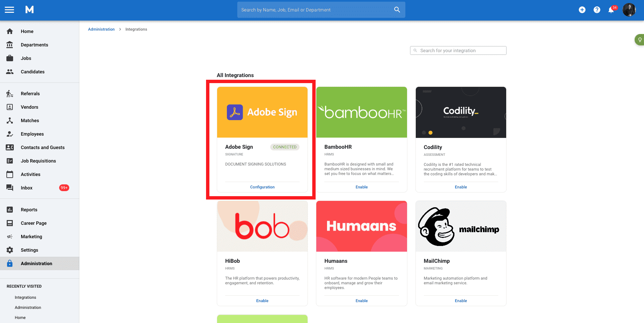
Task: Enable the Codility integration
Action: [461, 187]
